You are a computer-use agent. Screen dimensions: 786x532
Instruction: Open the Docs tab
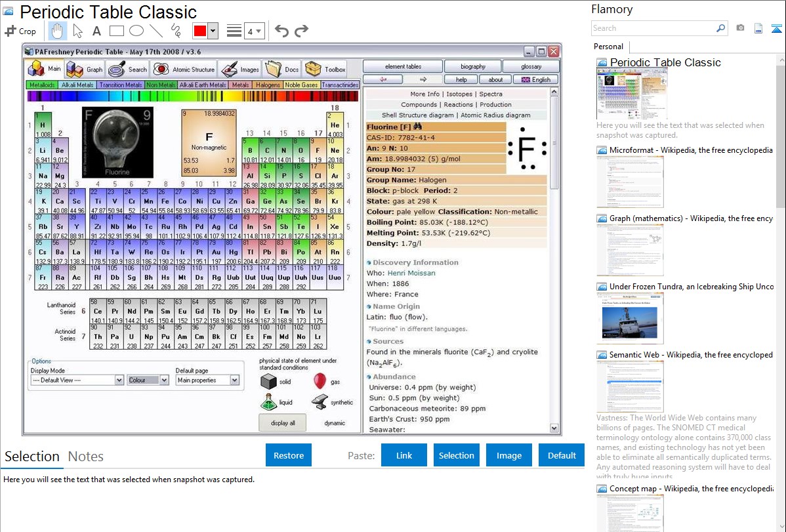(281, 70)
